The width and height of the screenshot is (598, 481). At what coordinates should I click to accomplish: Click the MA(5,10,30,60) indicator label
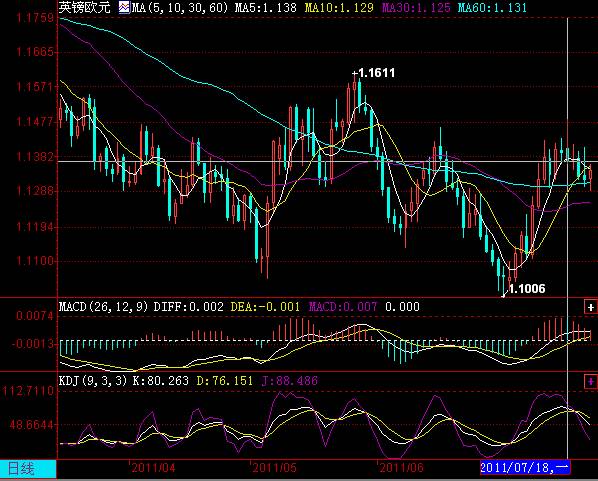[x=179, y=8]
